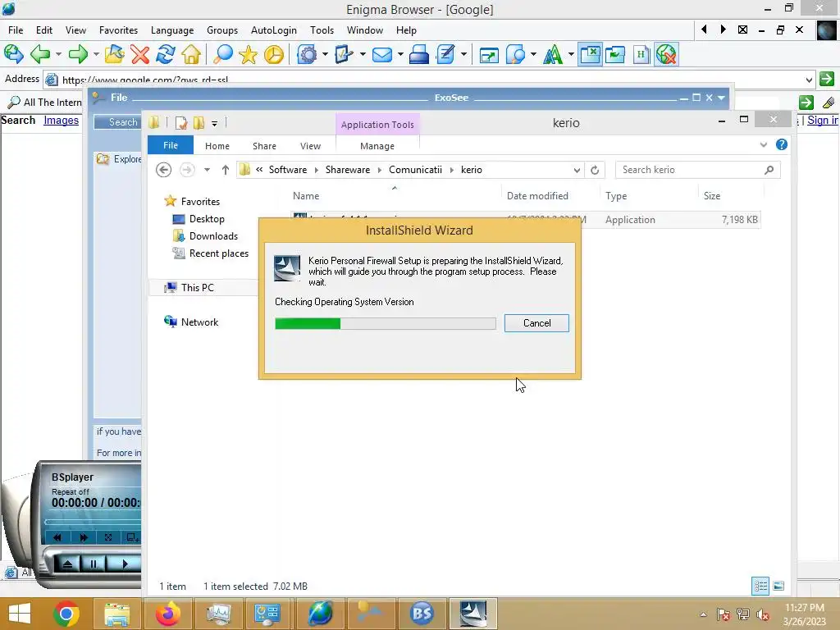Viewport: 840px width, 630px height.
Task: Select the Home tab in kerio ribbon
Action: pos(217,146)
